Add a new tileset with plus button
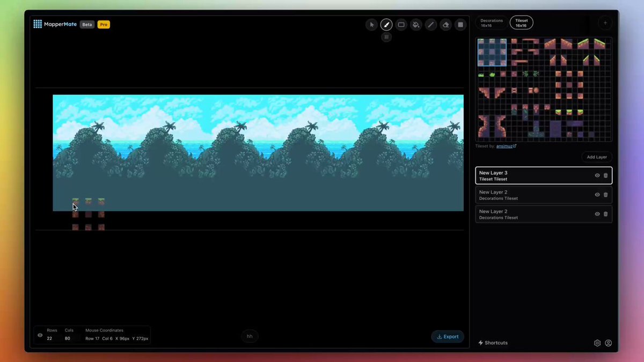This screenshot has width=644, height=362. [x=605, y=23]
